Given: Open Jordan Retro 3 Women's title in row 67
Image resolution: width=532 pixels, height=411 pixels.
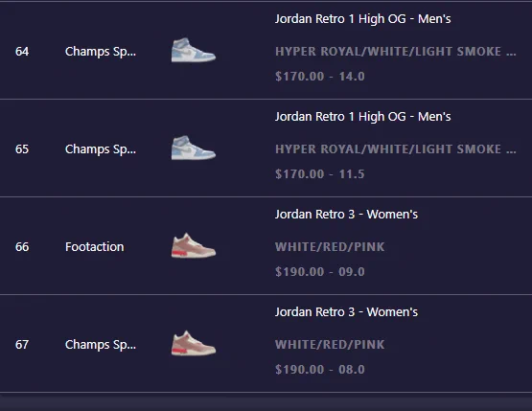Looking at the screenshot, I should click(346, 312).
